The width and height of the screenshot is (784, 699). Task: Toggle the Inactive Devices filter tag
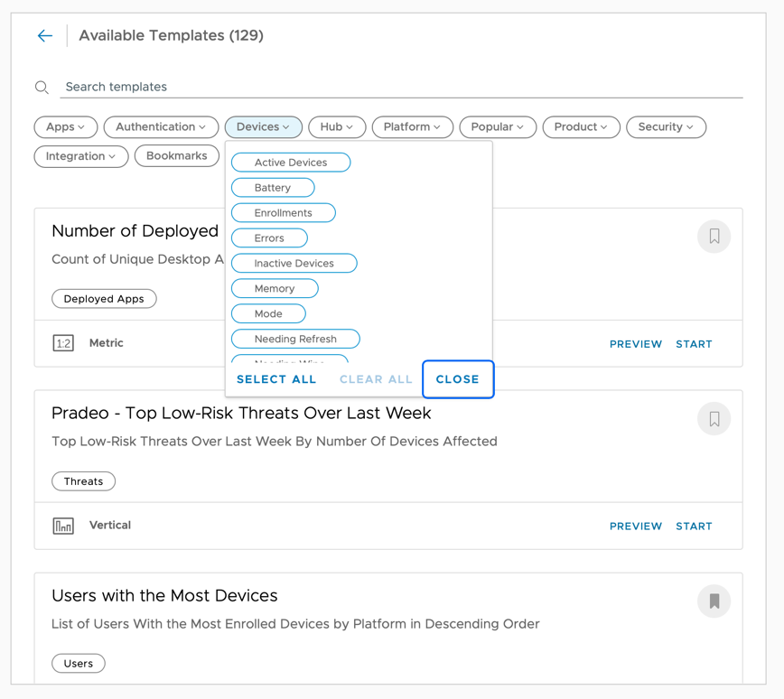pos(294,264)
